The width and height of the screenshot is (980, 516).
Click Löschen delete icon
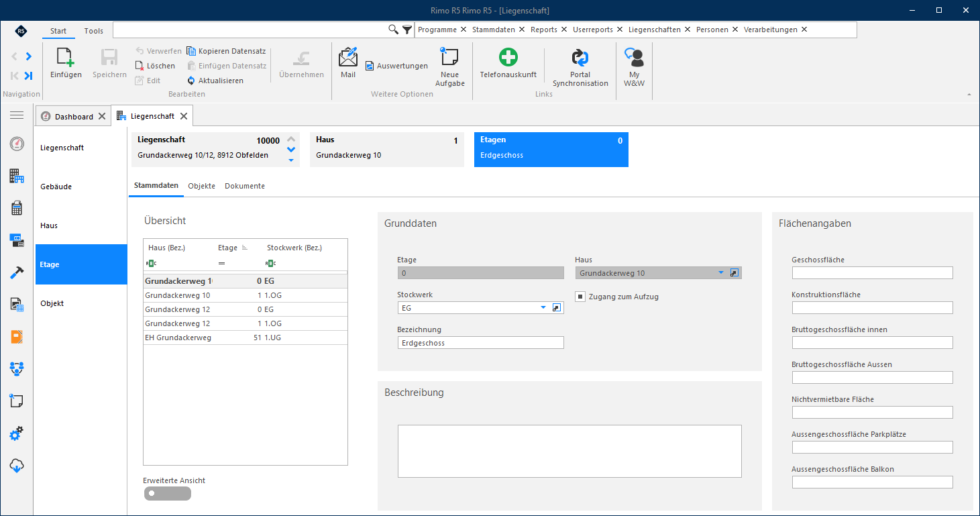tap(140, 66)
